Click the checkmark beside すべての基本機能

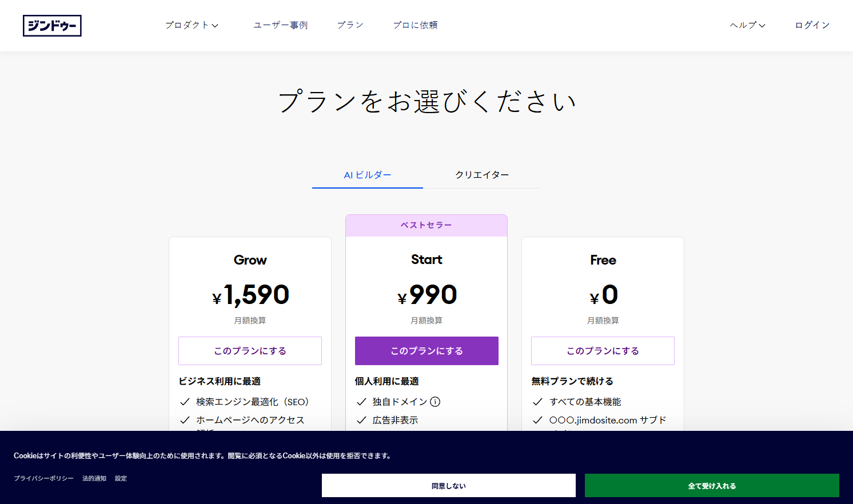coord(538,402)
